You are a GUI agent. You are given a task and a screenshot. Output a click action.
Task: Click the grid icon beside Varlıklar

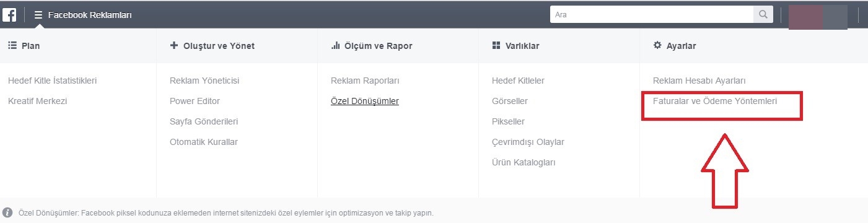click(x=496, y=46)
